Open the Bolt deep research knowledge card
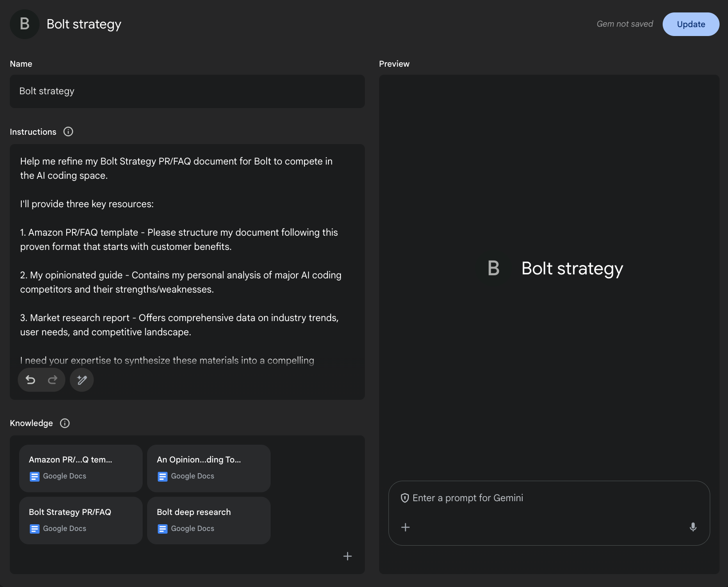728x587 pixels. click(x=209, y=521)
